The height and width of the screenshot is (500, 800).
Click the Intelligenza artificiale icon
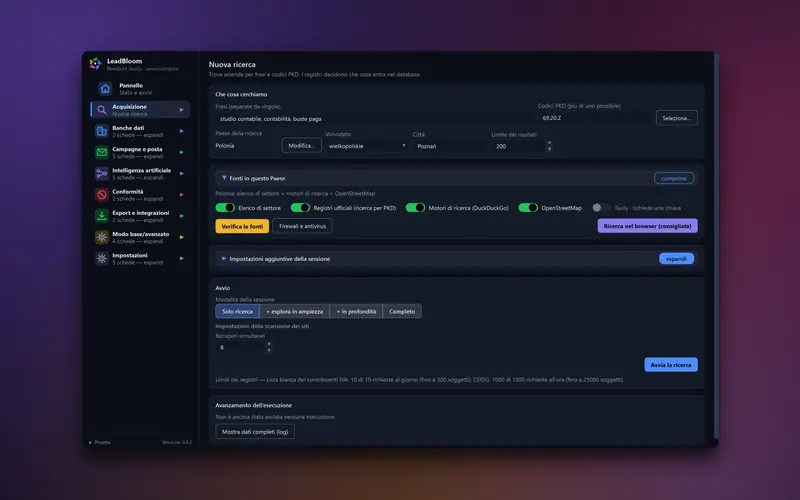(102, 173)
